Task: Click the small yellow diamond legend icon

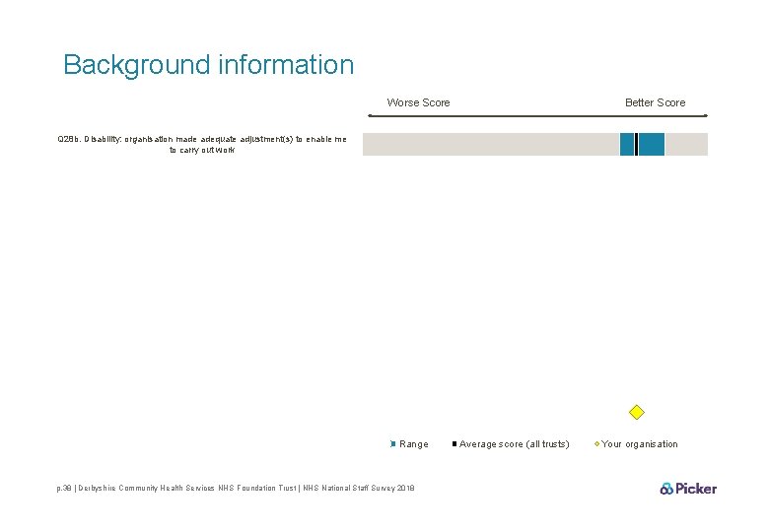Action: 596,444
